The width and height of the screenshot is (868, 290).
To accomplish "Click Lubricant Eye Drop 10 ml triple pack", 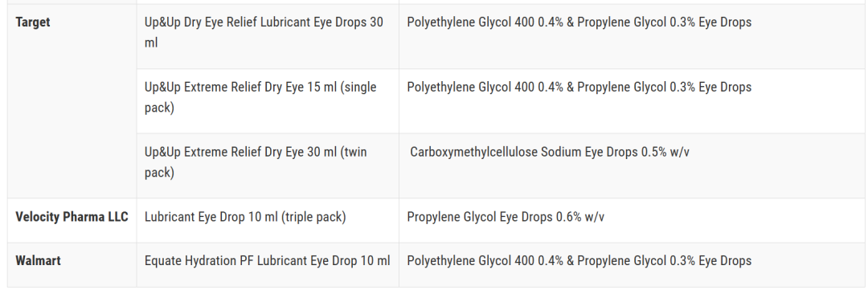I will point(245,217).
